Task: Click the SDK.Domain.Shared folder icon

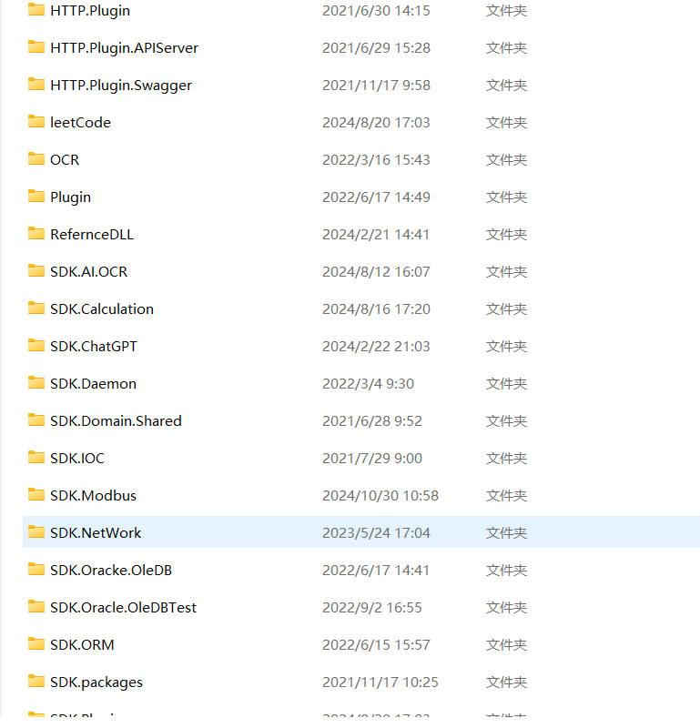Action: (x=36, y=420)
